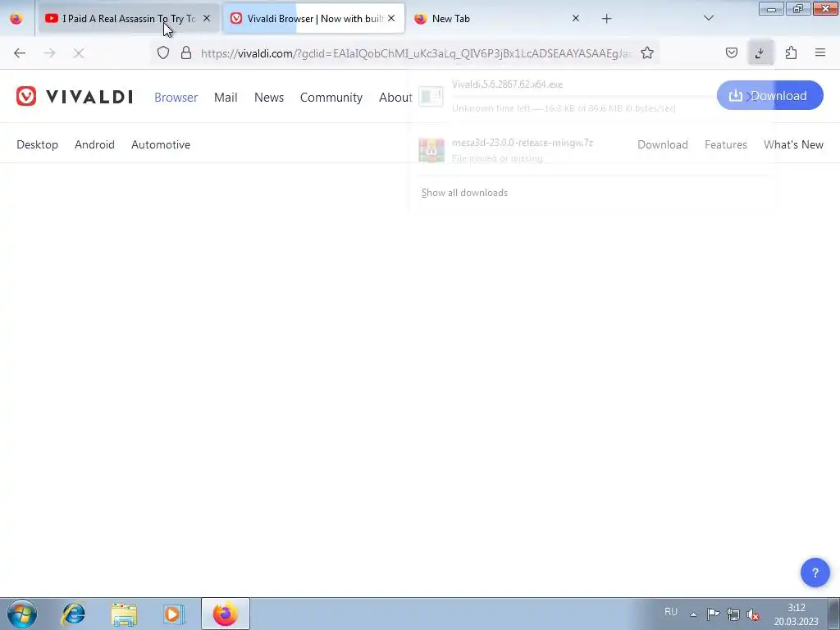The image size is (840, 630).
Task: Open the Community nav item
Action: coord(331,98)
